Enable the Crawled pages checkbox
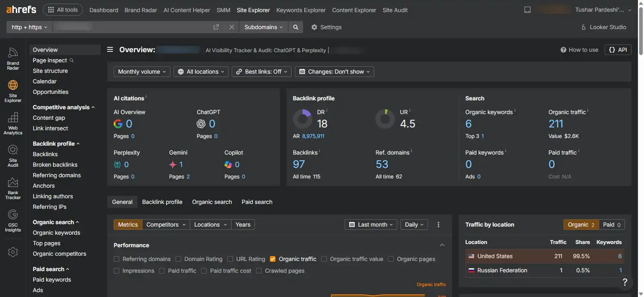644x297 pixels. coord(259,271)
